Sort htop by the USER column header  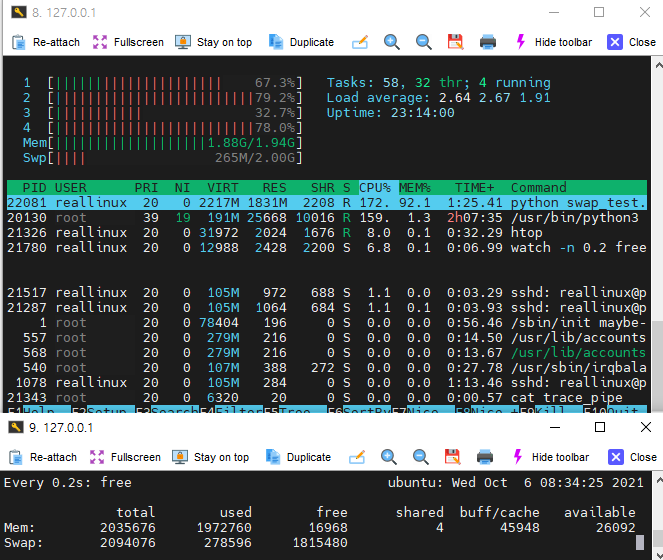coord(71,187)
